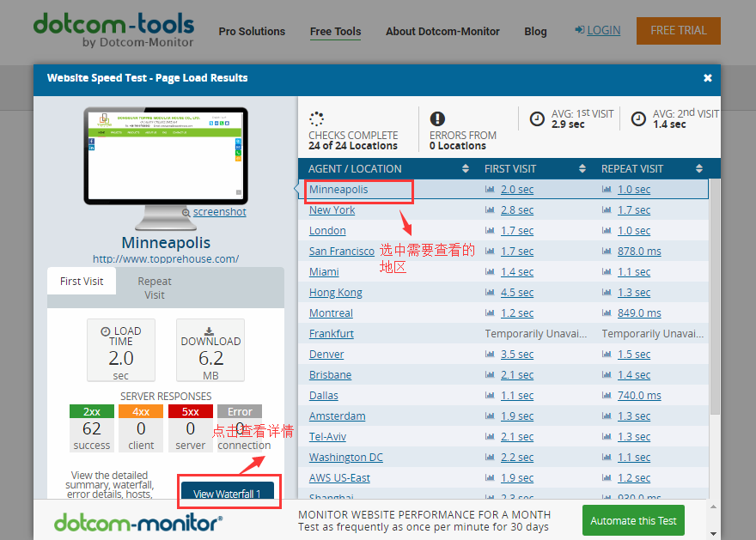Sort results by Repeat Visit column arrows

[x=699, y=169]
